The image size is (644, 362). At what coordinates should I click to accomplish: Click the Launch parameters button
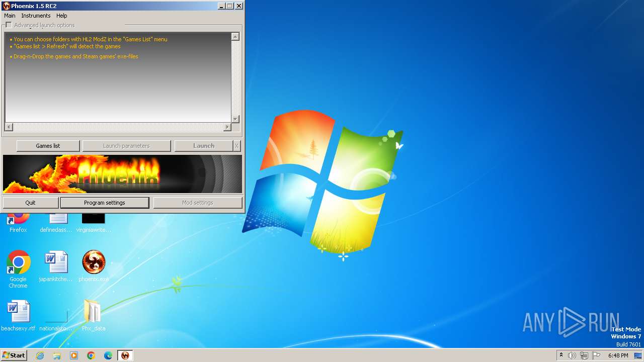tap(126, 146)
